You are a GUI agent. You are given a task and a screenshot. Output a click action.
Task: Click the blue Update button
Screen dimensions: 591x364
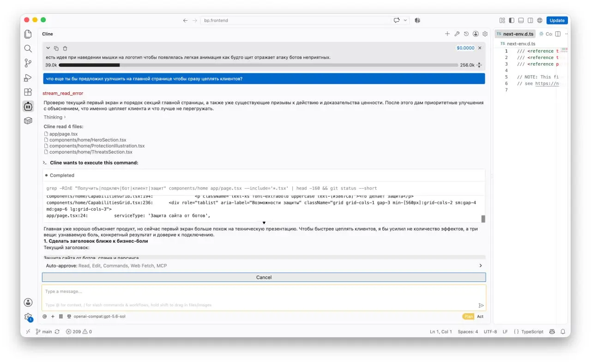click(x=557, y=20)
